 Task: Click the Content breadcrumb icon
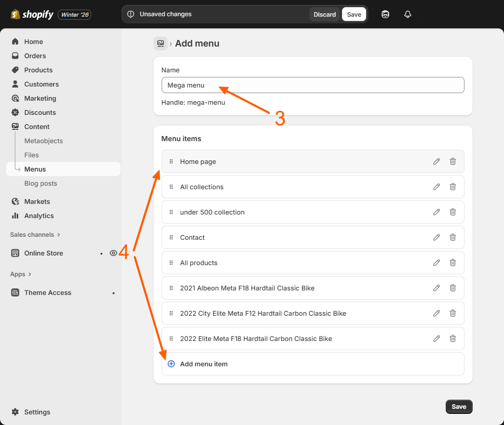pyautogui.click(x=161, y=44)
